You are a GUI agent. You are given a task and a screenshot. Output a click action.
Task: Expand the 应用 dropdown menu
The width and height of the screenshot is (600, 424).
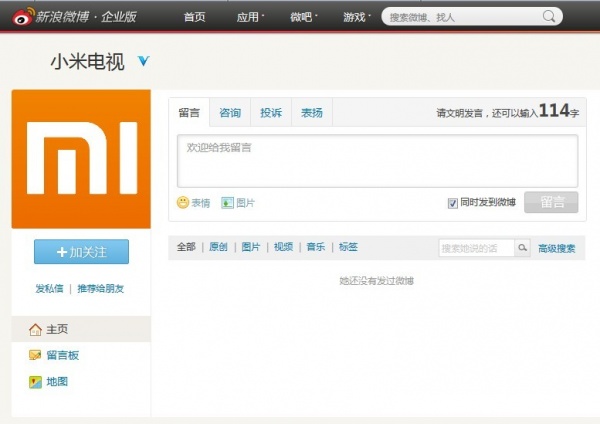[x=250, y=17]
